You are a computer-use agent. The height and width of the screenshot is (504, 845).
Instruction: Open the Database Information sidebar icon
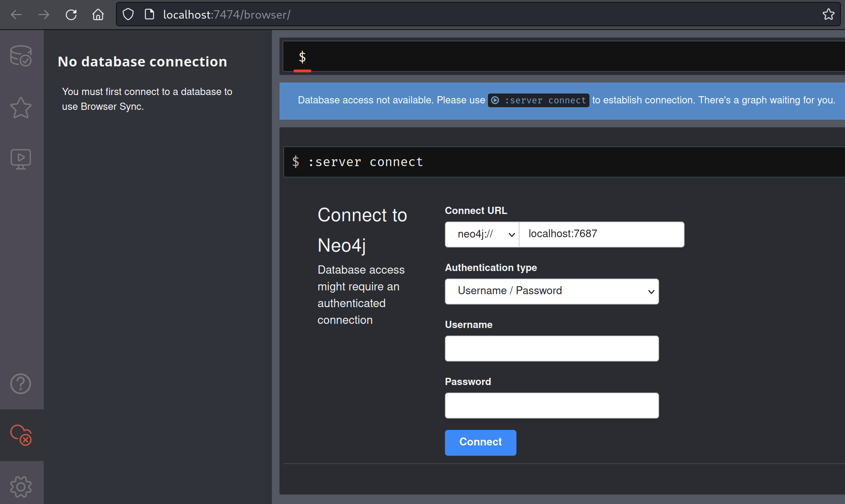[x=21, y=56]
